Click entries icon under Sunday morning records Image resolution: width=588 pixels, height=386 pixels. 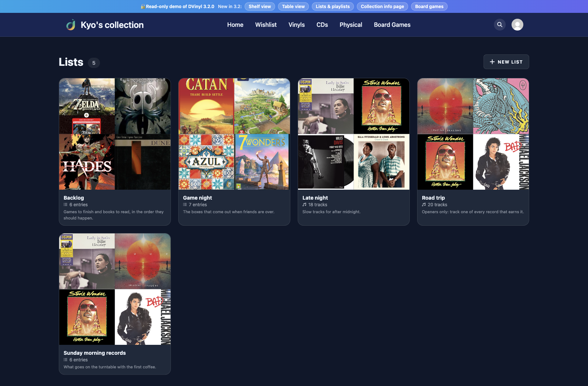coord(65,360)
